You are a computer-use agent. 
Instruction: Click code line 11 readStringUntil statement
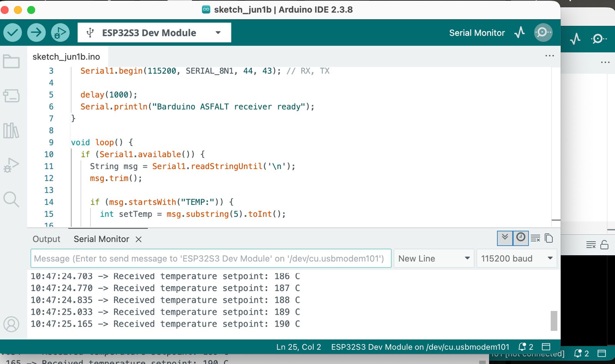(193, 166)
